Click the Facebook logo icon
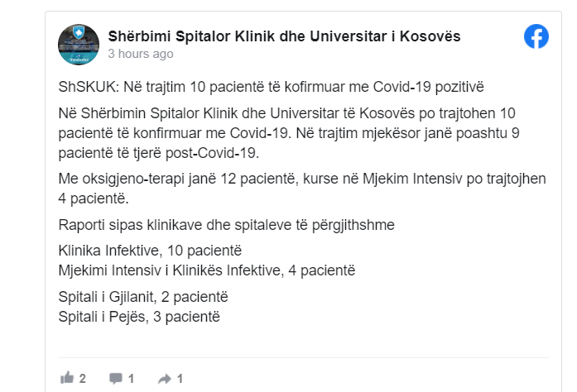Image resolution: width=577 pixels, height=392 pixels. tap(536, 36)
